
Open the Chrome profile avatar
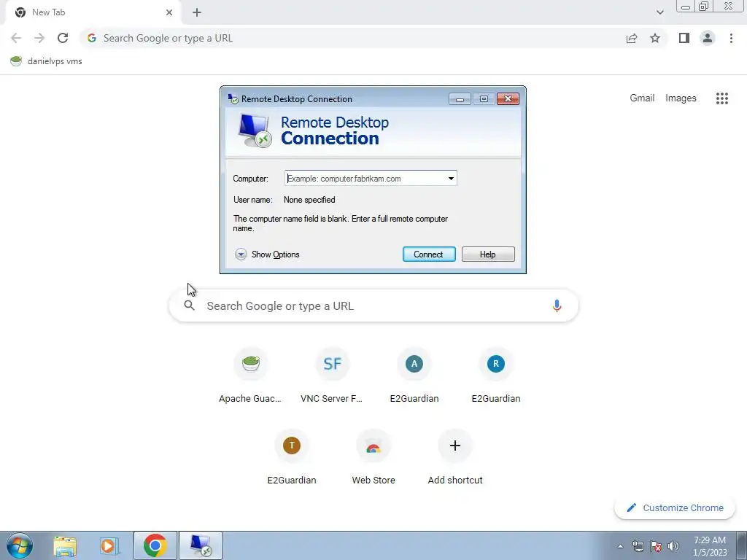[708, 38]
